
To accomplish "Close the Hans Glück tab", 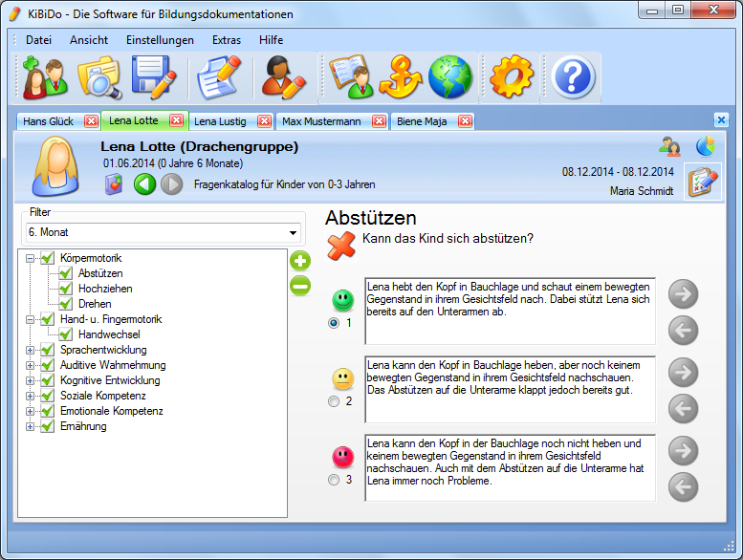I will 91,121.
